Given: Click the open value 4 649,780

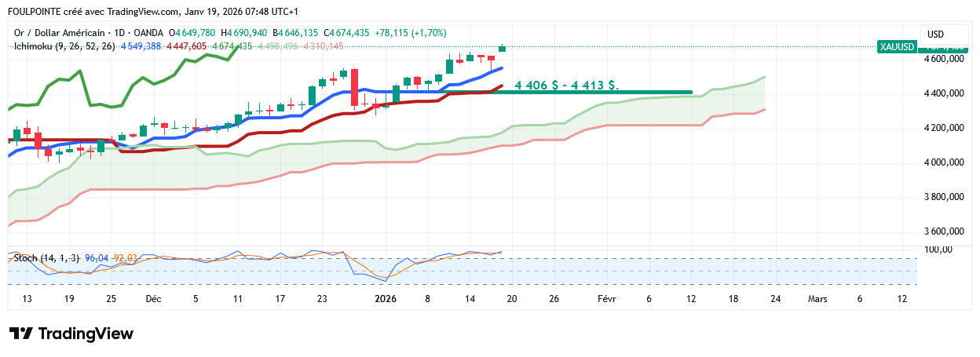Looking at the screenshot, I should (192, 33).
